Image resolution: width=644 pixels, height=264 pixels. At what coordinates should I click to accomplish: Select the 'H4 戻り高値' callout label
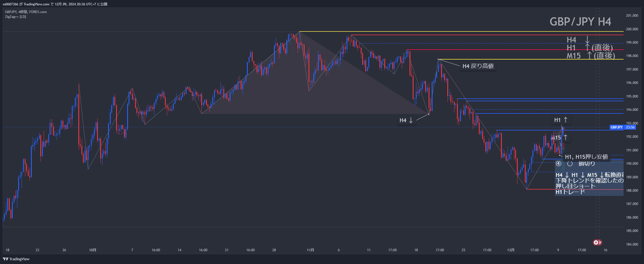click(478, 66)
